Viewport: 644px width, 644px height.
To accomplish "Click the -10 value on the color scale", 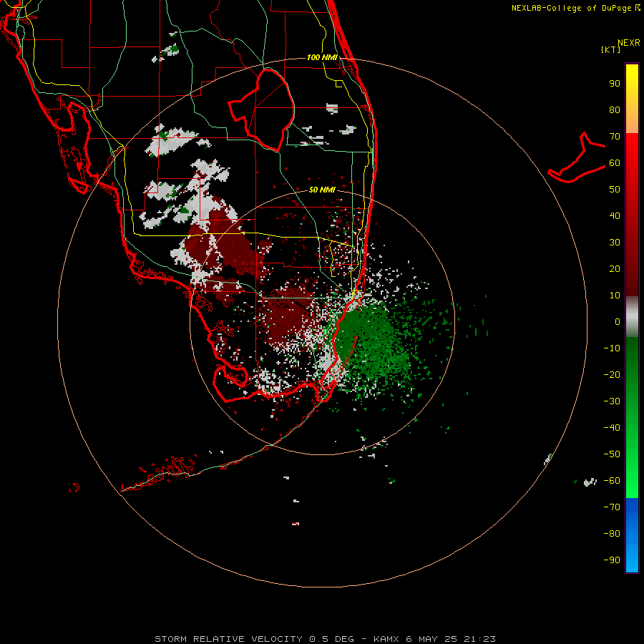I will (612, 348).
